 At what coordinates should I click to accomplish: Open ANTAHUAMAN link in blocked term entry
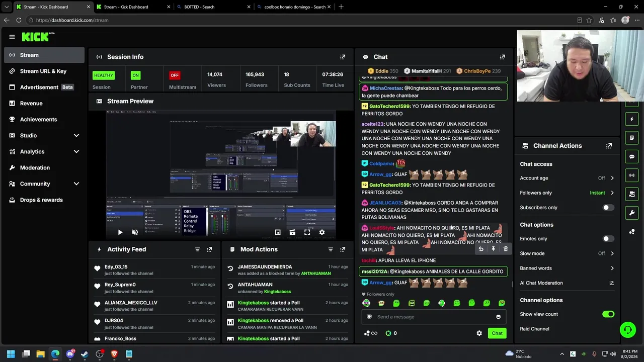click(316, 274)
